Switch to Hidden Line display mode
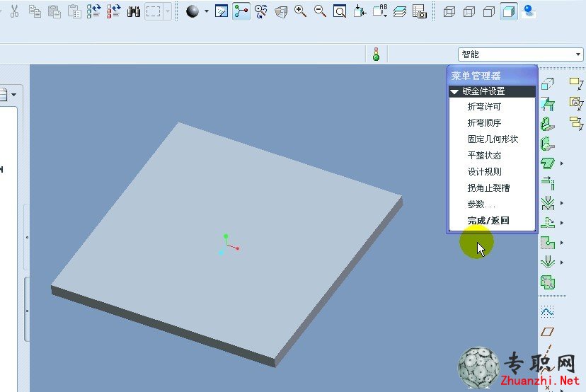 (x=469, y=12)
